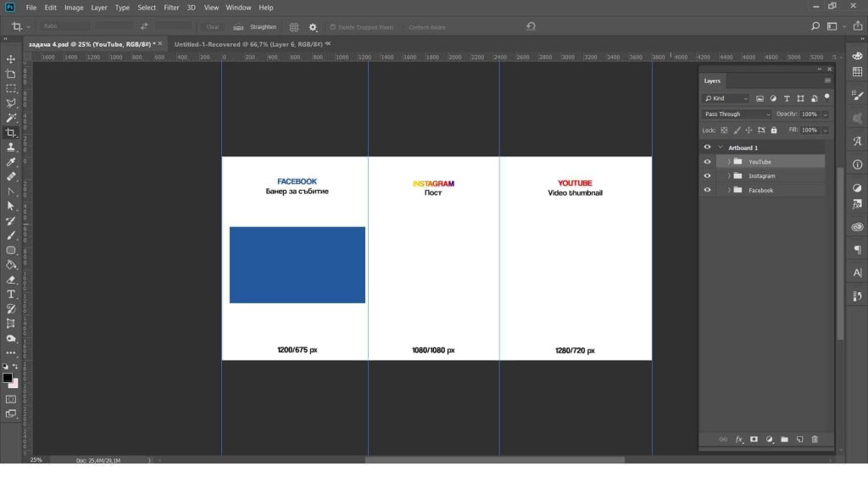868x488 pixels.
Task: Open the Edit Toolbar three-dots menu
Action: (10, 353)
